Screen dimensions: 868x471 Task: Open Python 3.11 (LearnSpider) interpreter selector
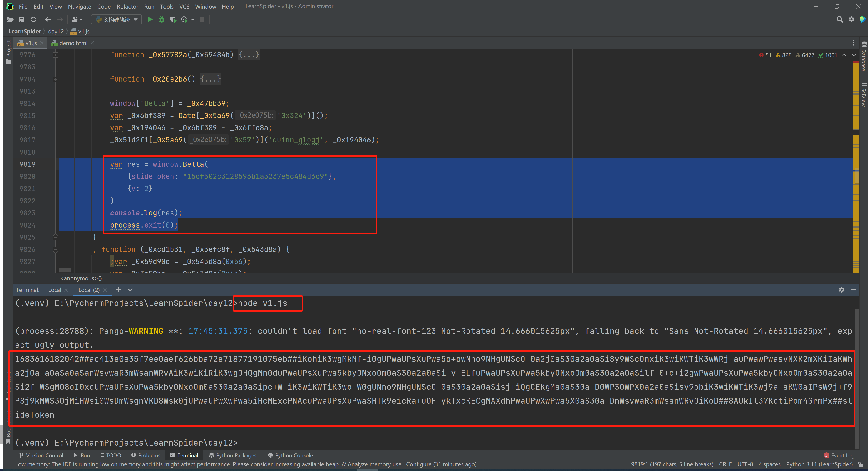coord(820,465)
